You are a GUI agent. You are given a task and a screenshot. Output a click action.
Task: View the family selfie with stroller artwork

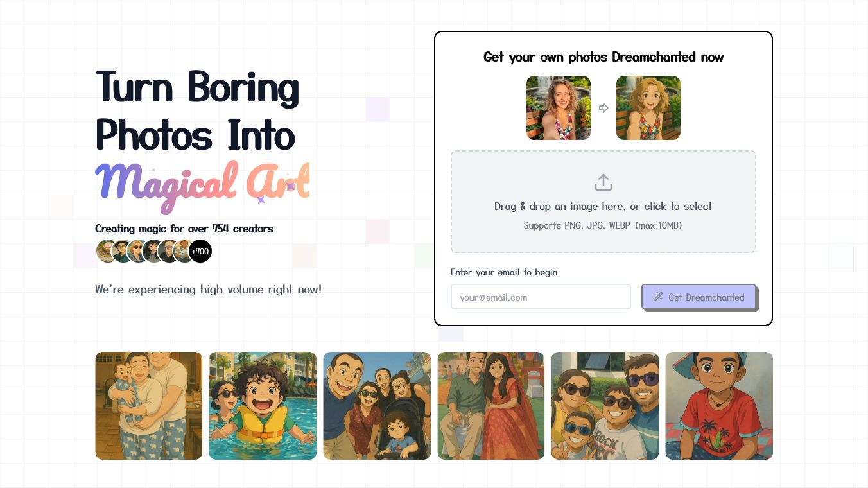[x=377, y=406]
